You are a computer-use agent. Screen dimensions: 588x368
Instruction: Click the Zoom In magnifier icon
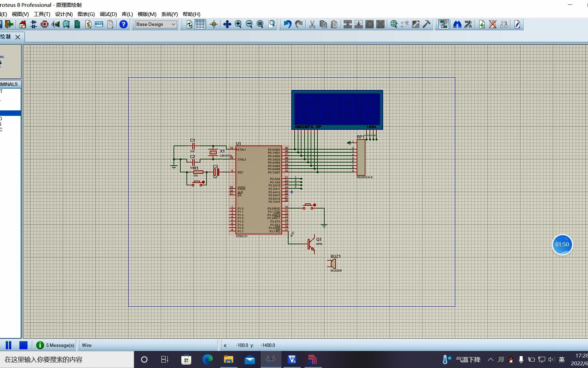tap(238, 24)
